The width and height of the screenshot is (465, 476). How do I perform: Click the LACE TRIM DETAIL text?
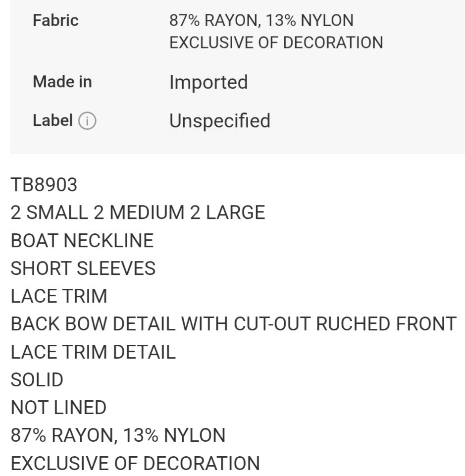point(93,352)
